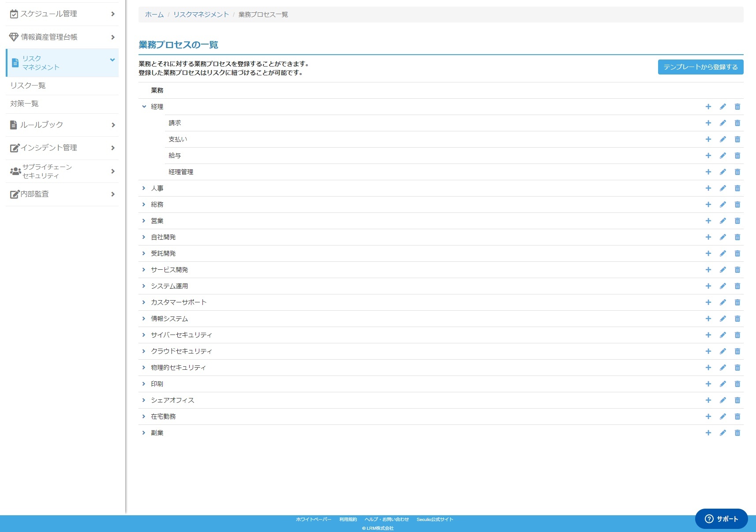
Task: Expand the クラウドセキュリティ row
Action: tap(144, 351)
